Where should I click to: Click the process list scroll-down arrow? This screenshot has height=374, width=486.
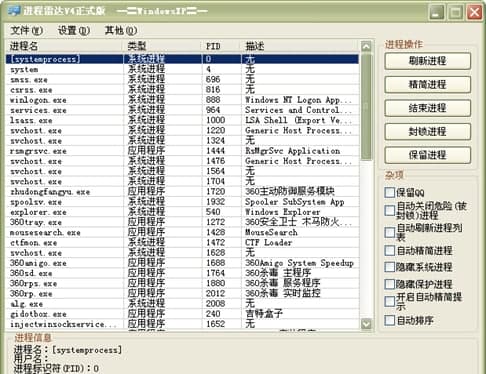(x=366, y=324)
